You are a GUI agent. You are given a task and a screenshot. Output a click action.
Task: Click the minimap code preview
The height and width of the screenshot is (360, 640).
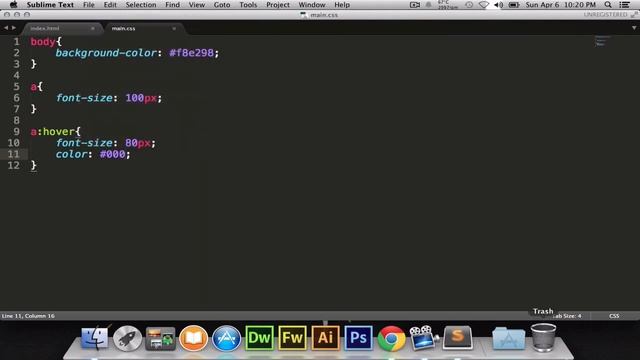(601, 41)
